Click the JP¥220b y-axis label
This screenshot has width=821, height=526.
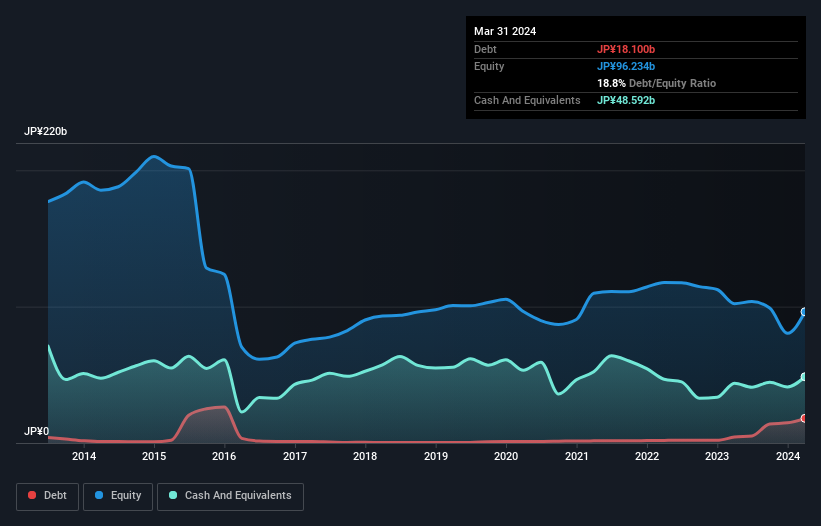[46, 131]
